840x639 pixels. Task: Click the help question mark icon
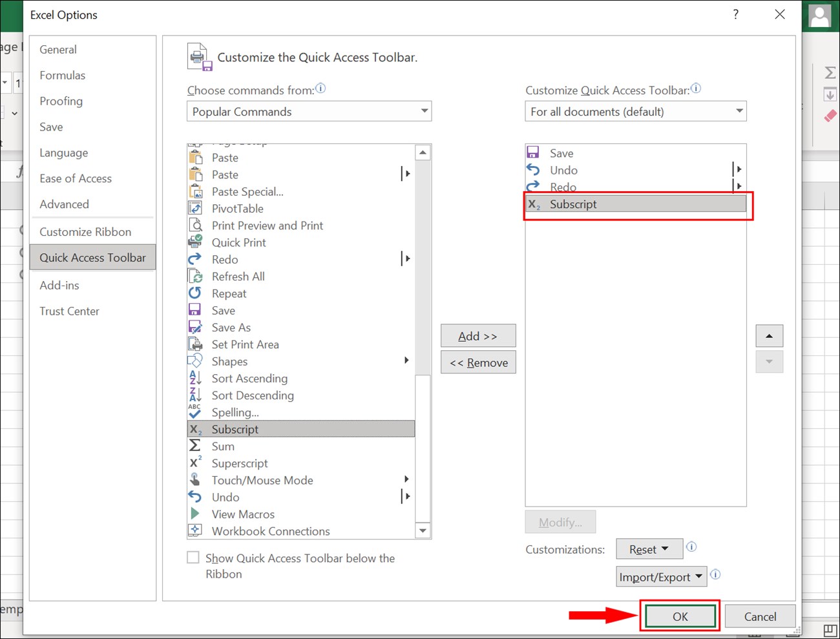coord(736,14)
